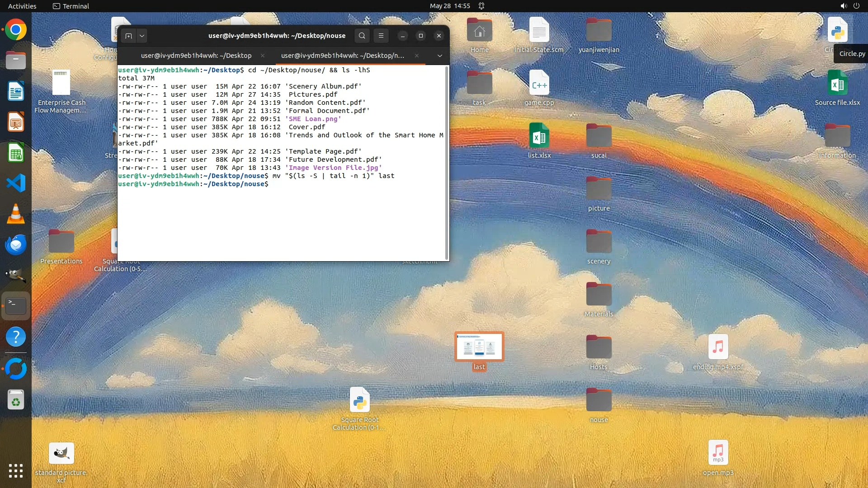
Task: Close the ~/Desktop/nouse terminal tab
Action: pos(416,56)
